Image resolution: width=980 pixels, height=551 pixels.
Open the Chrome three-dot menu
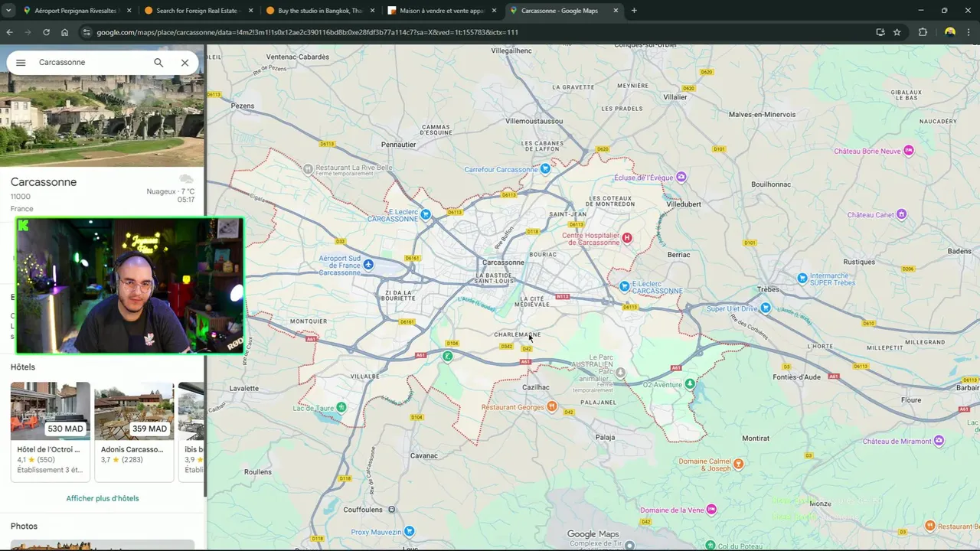pos(969,32)
